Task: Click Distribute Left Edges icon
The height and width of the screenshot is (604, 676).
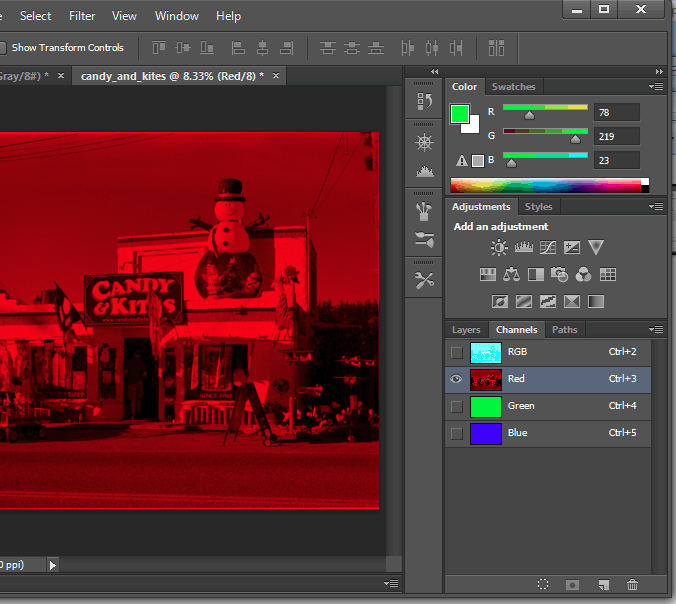Action: tap(407, 47)
